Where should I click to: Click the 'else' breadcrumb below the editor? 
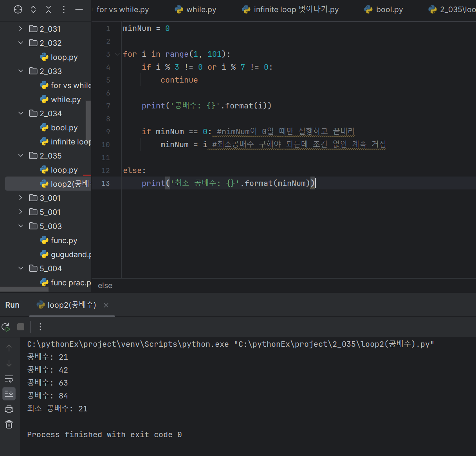[x=105, y=286]
